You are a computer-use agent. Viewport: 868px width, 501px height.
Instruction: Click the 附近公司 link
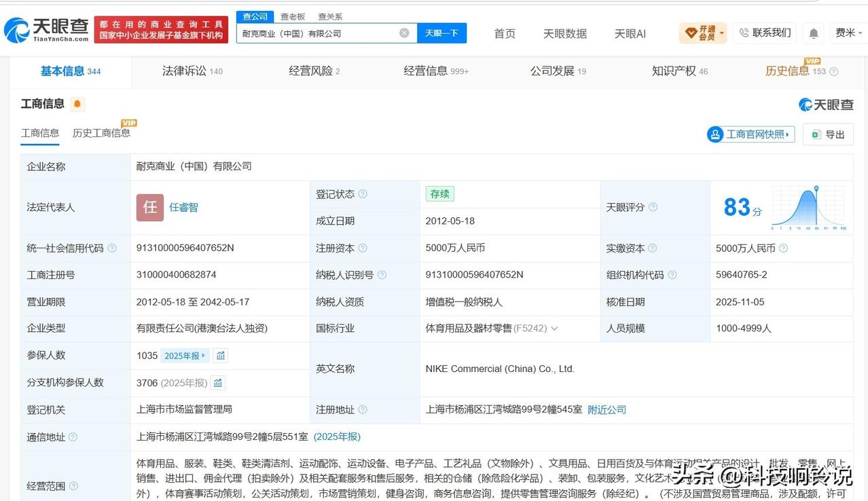coord(607,410)
